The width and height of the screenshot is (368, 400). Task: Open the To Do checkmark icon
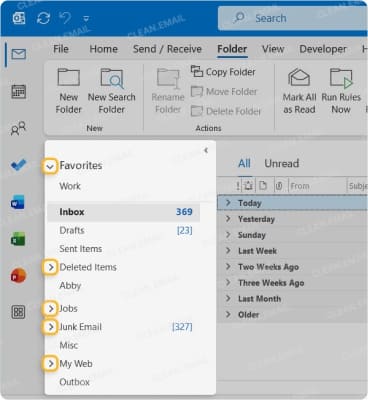18,165
